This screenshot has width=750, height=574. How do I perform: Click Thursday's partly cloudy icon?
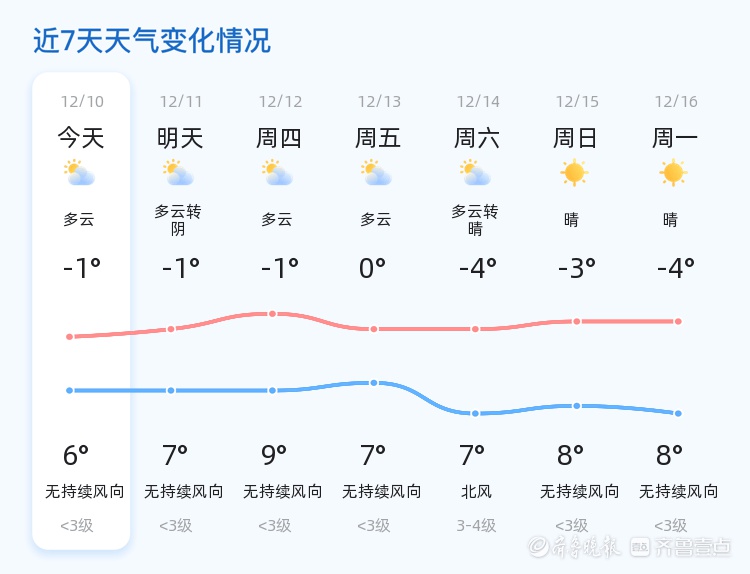point(277,174)
